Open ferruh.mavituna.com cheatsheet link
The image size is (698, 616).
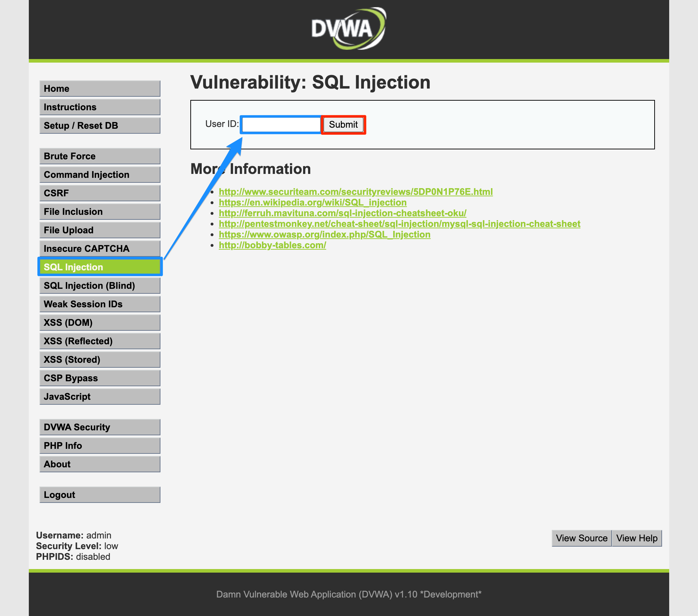point(343,213)
